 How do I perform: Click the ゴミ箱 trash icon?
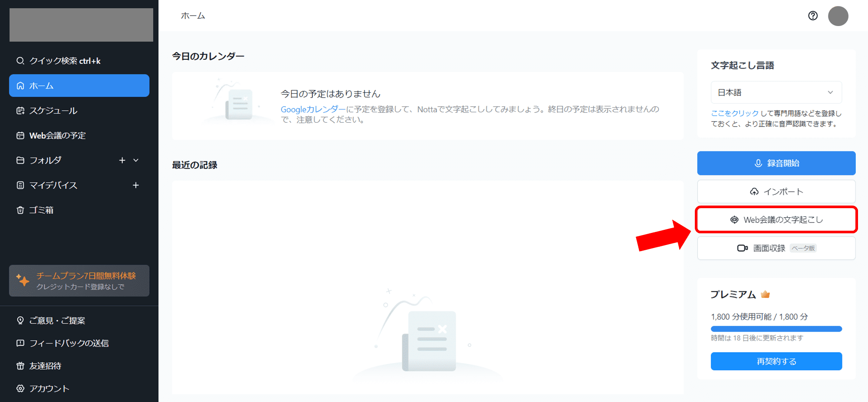(20, 210)
